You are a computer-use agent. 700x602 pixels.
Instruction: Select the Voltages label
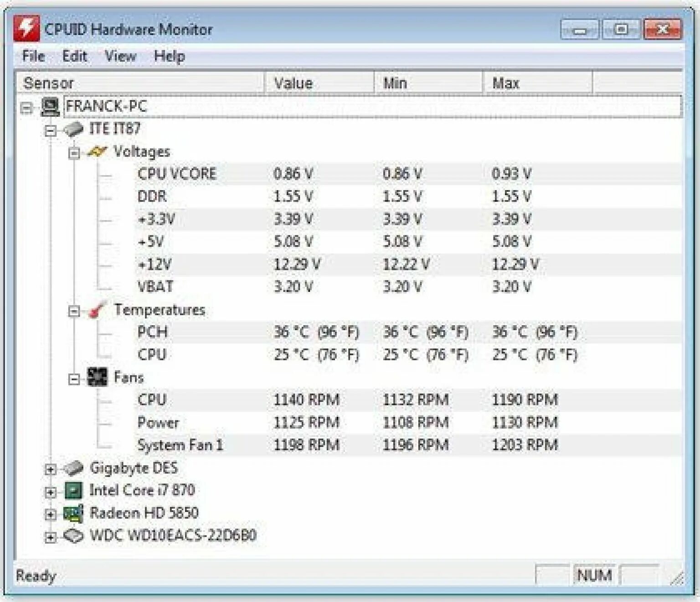click(141, 151)
